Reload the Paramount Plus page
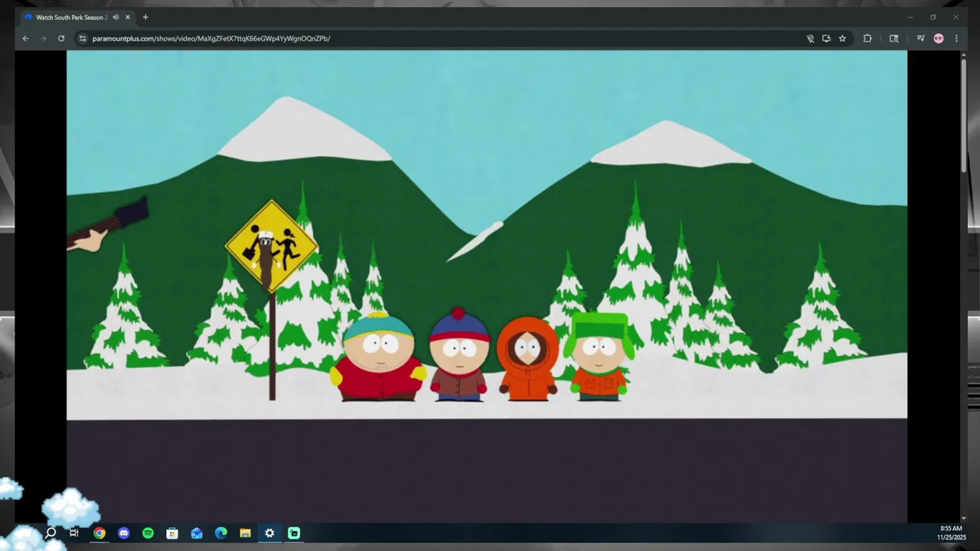 [61, 38]
